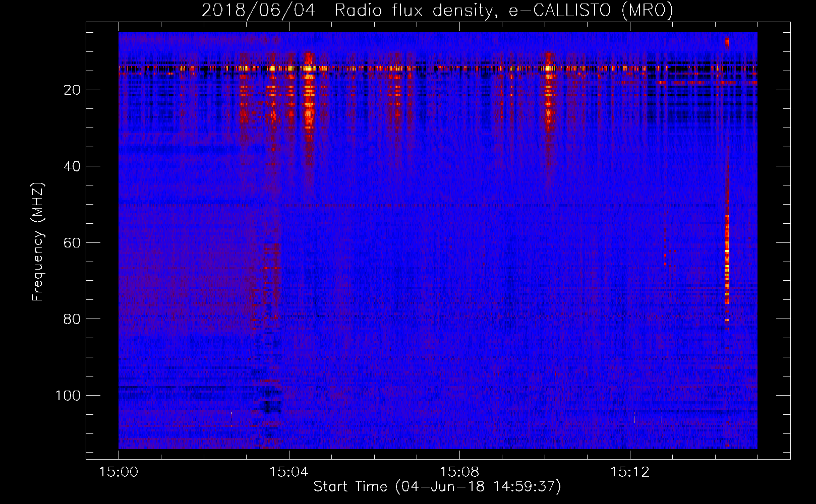Click the 'Frequency (MHZ)' axis label
This screenshot has height=504, width=816.
(x=38, y=242)
